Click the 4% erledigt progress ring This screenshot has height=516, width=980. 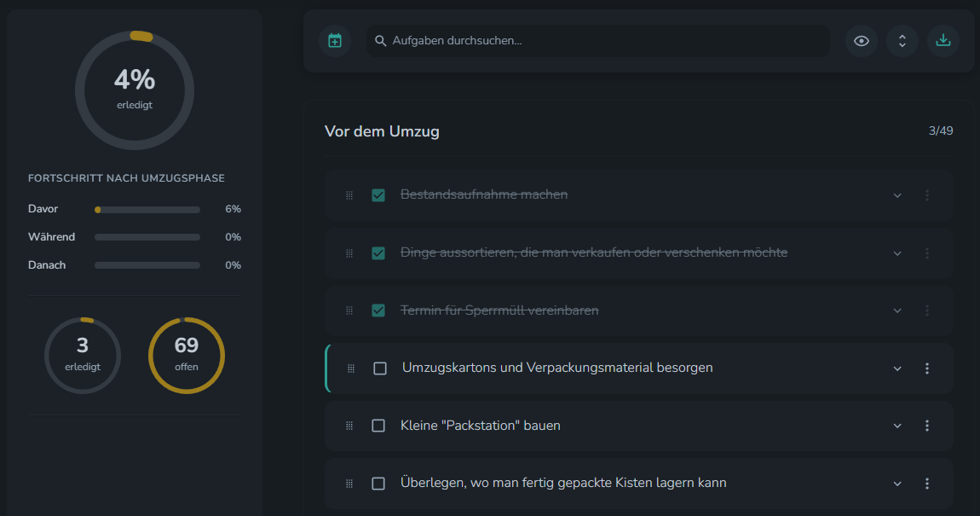pos(135,90)
